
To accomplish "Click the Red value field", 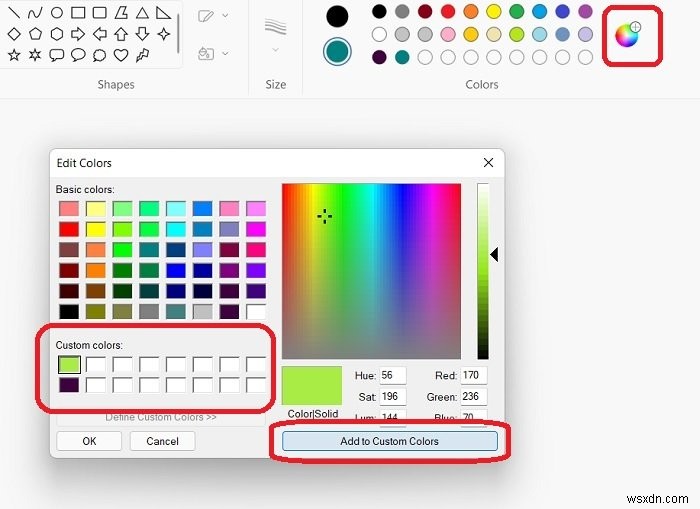I will click(474, 375).
